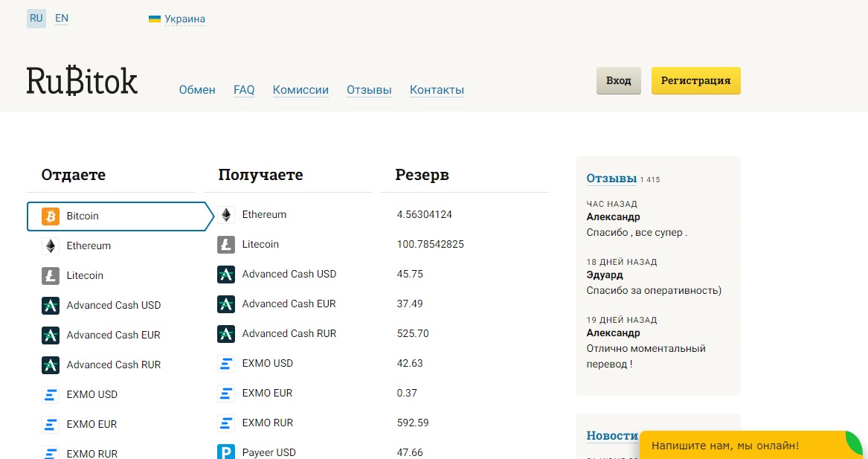Click Advanced Cash USD icon in Получаете column
Viewport: 868px width, 459px height.
(x=226, y=275)
